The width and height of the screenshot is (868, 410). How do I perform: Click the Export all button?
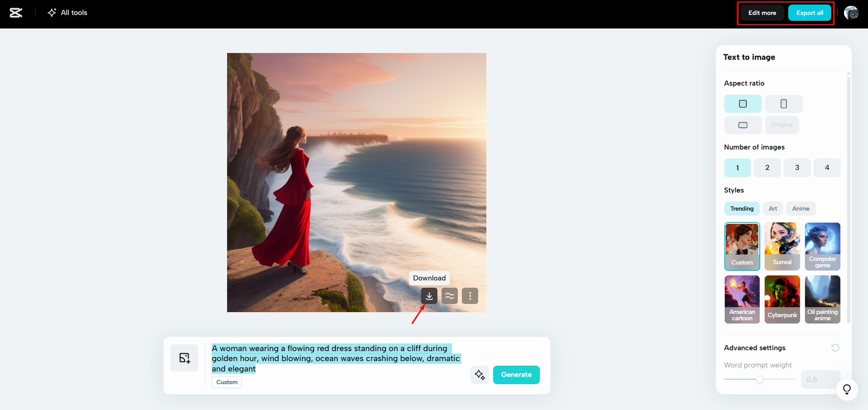coord(810,13)
